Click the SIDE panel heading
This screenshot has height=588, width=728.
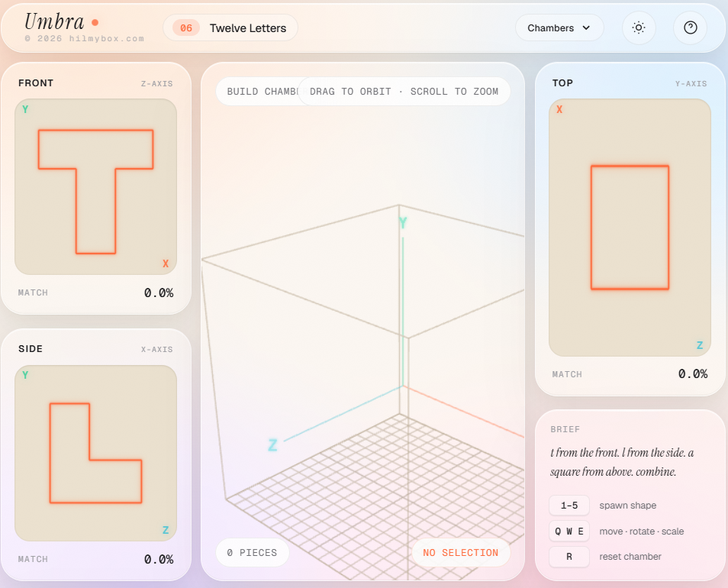pyautogui.click(x=31, y=349)
